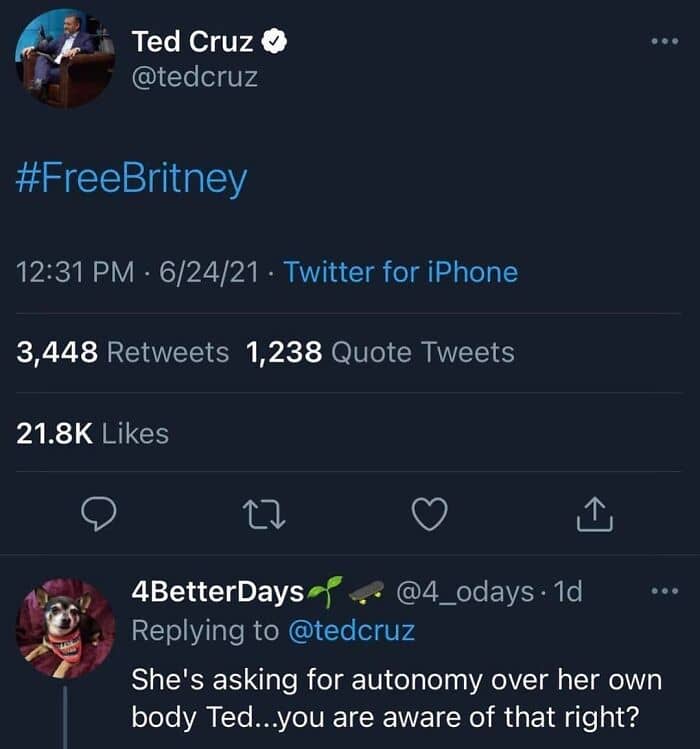Screen dimensions: 700x749
Task: Open 4BetterDays dog profile picture
Action: coord(65,628)
